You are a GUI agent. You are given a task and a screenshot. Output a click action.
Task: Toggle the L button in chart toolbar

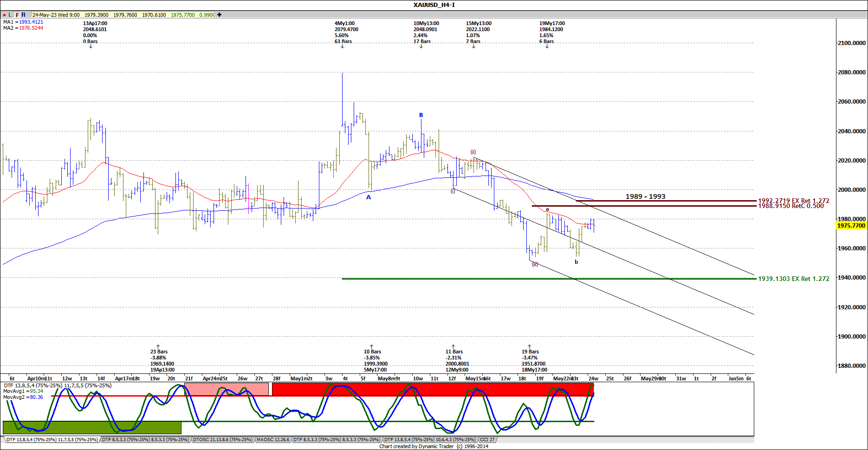10,15
